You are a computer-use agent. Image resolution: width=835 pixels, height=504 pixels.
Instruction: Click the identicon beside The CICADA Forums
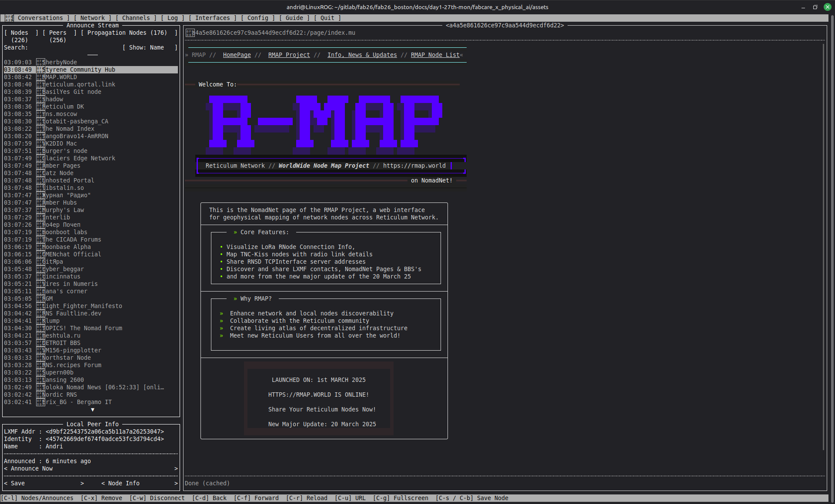[40, 239]
